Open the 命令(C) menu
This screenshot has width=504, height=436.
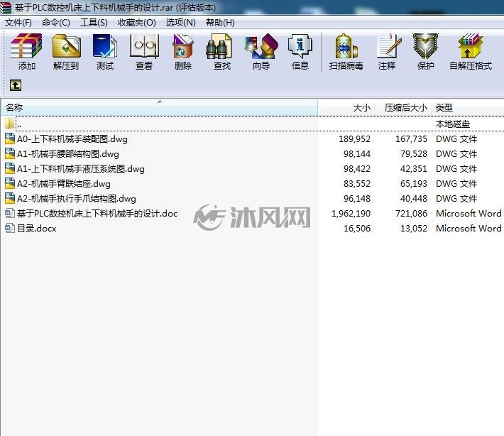56,23
